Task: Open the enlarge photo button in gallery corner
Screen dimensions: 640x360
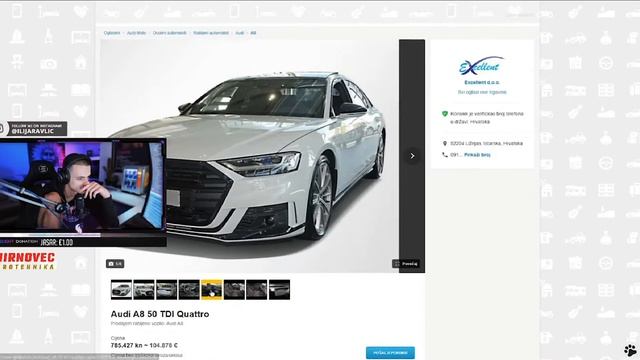Action: pos(406,264)
